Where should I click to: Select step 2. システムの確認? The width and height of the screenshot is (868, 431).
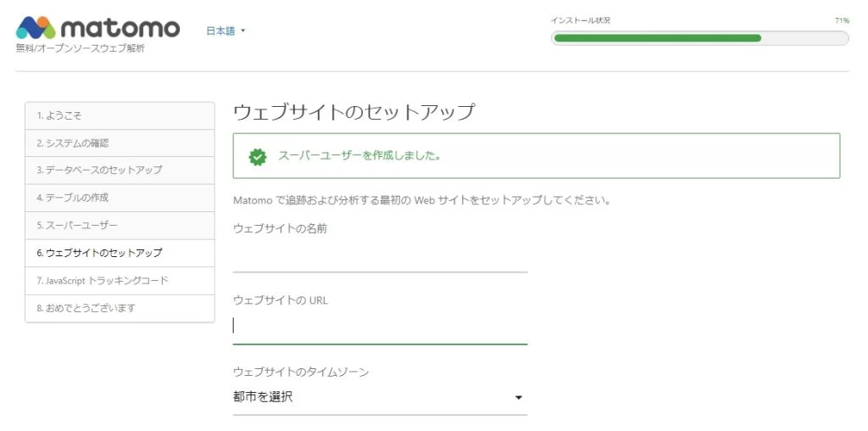click(120, 143)
